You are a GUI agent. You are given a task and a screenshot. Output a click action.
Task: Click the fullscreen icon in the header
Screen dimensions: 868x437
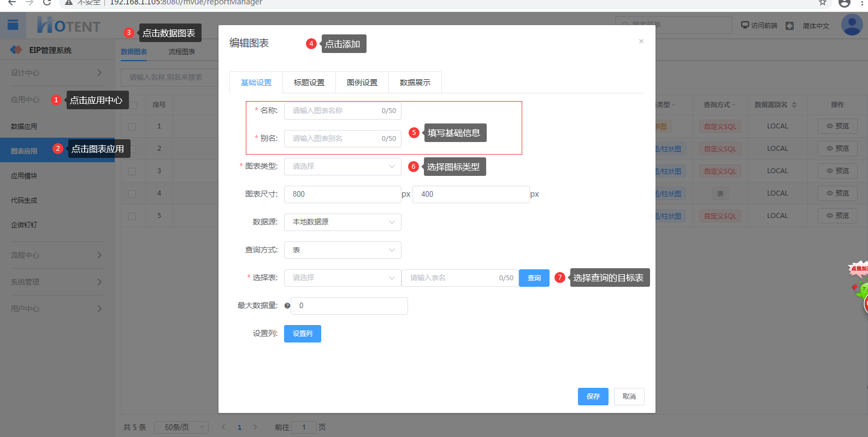point(789,26)
